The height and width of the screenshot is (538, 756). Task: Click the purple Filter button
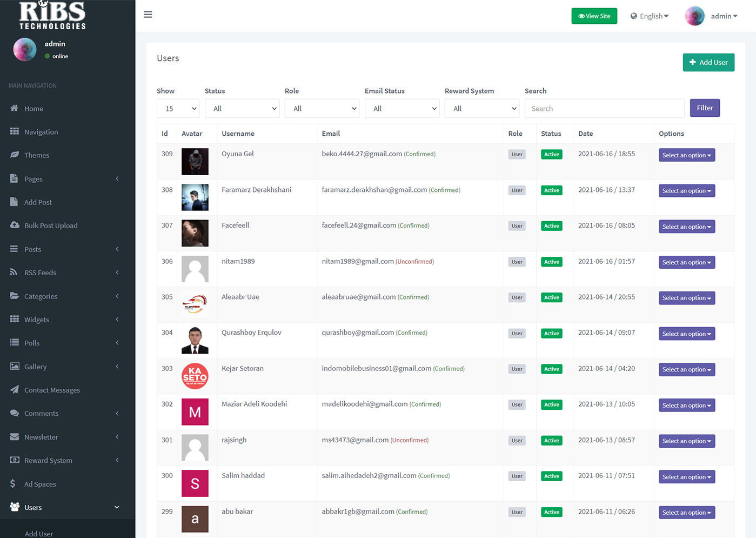click(704, 108)
